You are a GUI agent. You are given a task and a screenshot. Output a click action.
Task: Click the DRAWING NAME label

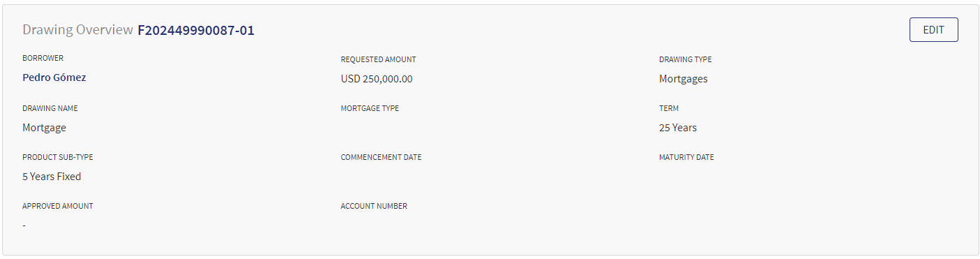point(50,109)
